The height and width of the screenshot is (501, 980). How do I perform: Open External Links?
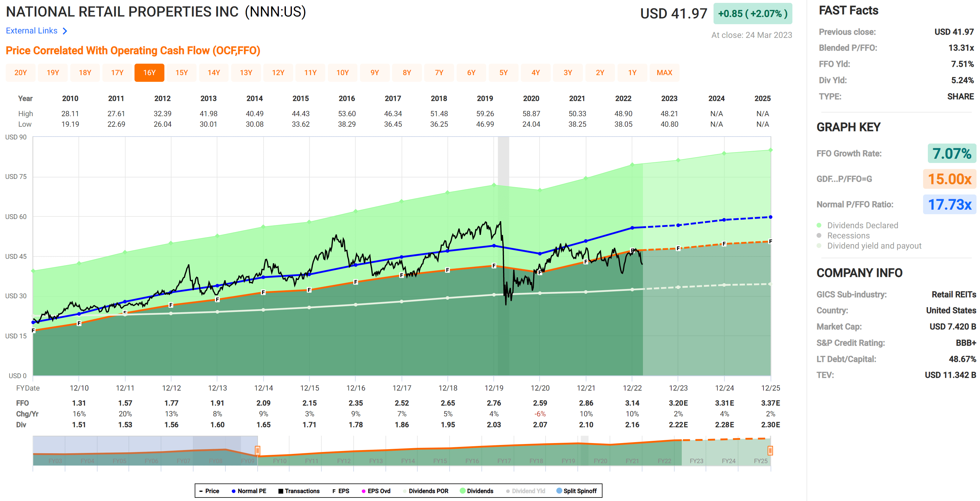[31, 31]
